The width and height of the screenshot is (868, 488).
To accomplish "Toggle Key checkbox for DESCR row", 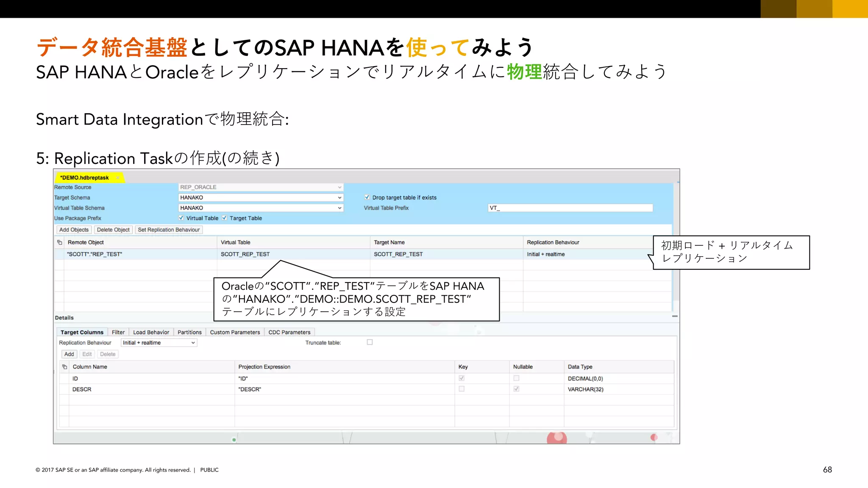I will (462, 389).
